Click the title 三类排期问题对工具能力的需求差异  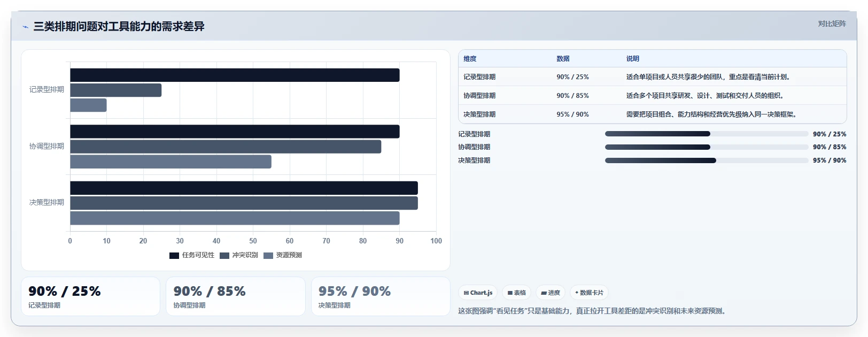coord(119,27)
